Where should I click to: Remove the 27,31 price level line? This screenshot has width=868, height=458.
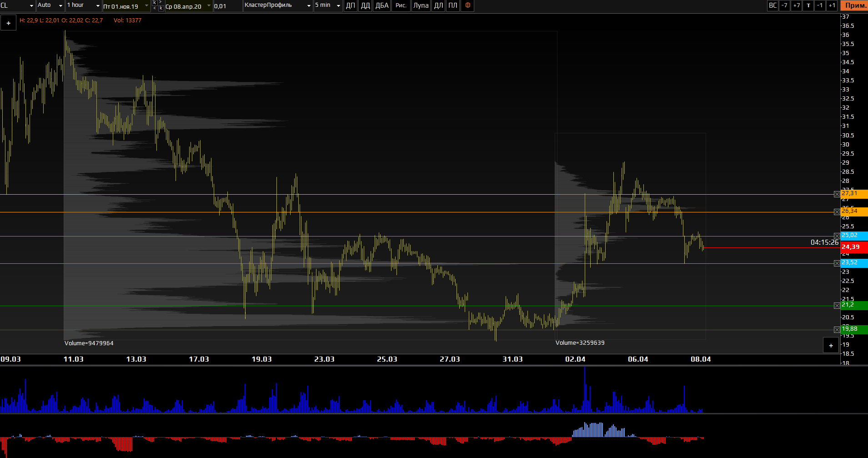click(837, 194)
